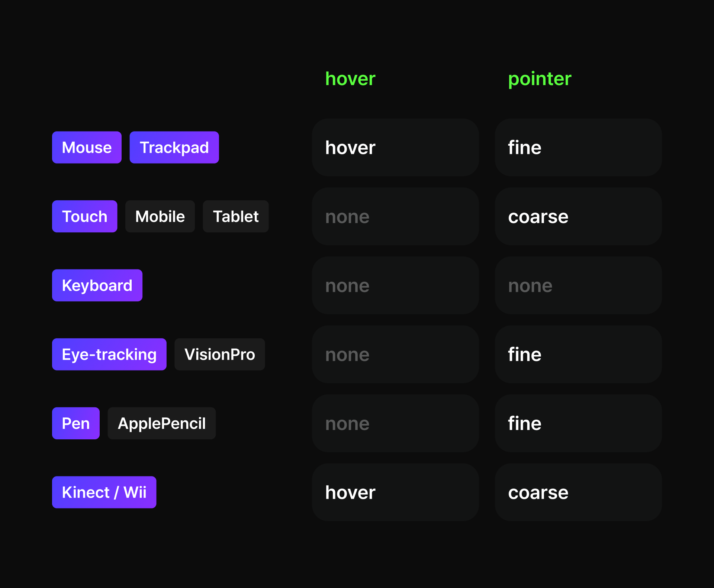Viewport: 714px width, 588px height.
Task: Click pointer none cell in Keyboard row
Action: click(x=578, y=285)
